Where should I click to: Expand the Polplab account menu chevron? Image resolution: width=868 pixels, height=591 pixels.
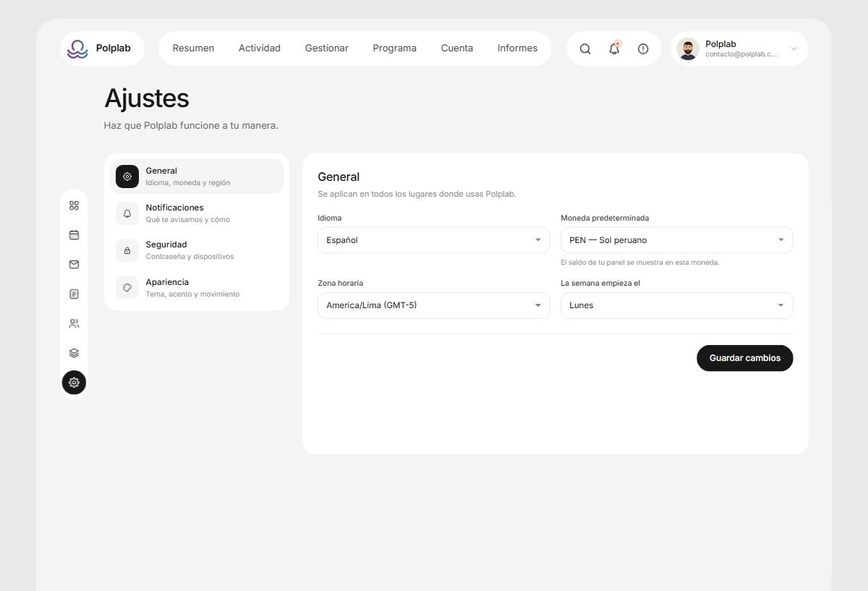point(793,48)
